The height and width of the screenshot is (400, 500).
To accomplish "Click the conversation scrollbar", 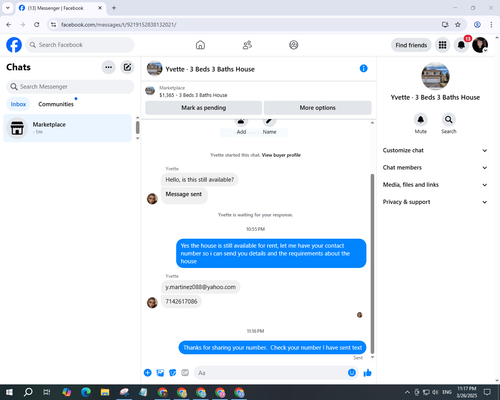I will click(372, 263).
